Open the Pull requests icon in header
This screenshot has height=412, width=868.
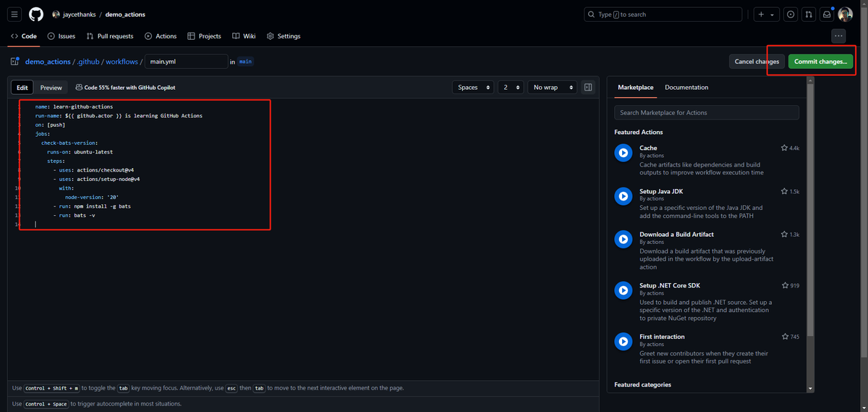[x=808, y=14]
